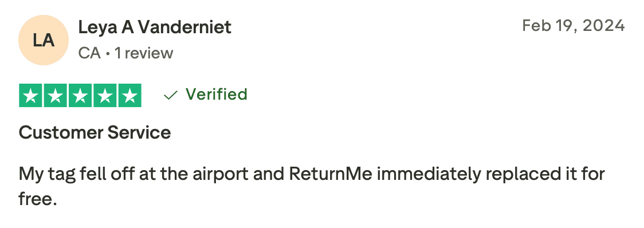
Task: Click the first green rating star
Action: [x=30, y=95]
